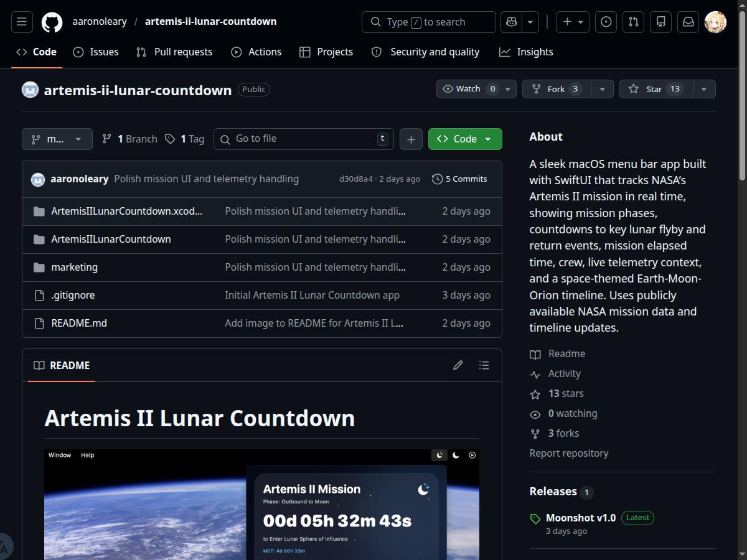This screenshot has width=747, height=560.
Task: Toggle Watch on this repository
Action: point(469,89)
